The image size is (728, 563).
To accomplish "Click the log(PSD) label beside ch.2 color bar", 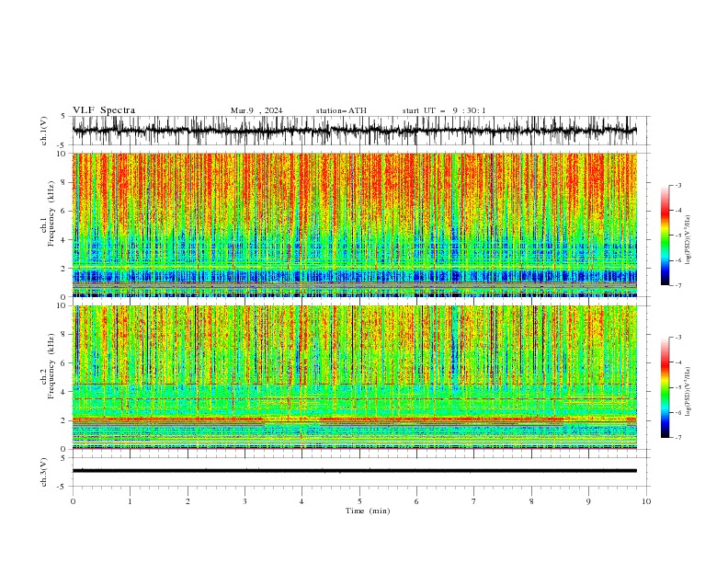I will [x=688, y=392].
